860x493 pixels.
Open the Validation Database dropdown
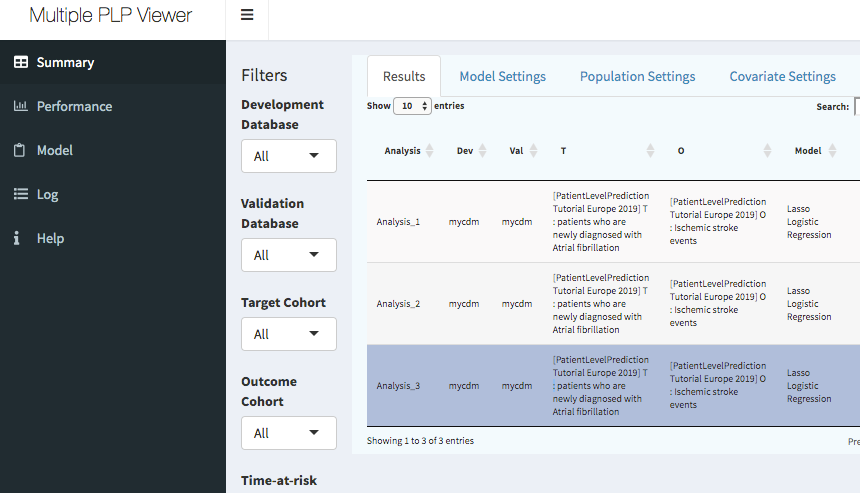point(288,255)
